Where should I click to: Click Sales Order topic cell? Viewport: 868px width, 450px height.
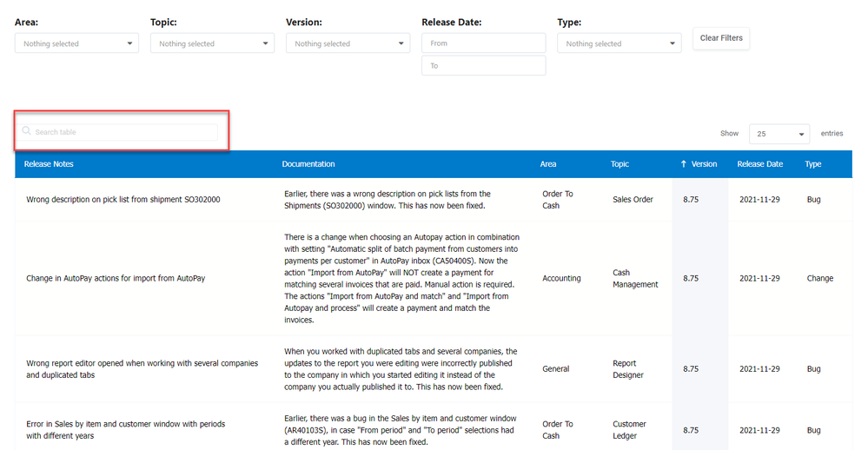(x=633, y=199)
